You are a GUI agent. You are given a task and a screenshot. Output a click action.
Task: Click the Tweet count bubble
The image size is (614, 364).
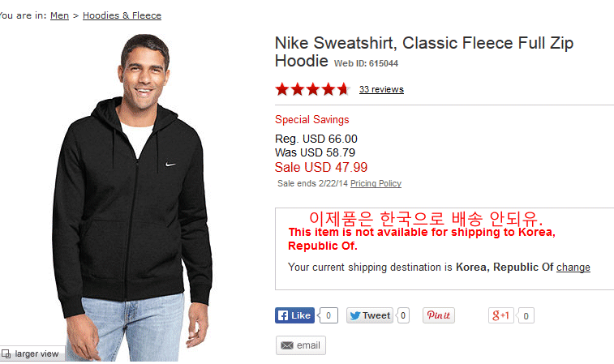pos(403,315)
